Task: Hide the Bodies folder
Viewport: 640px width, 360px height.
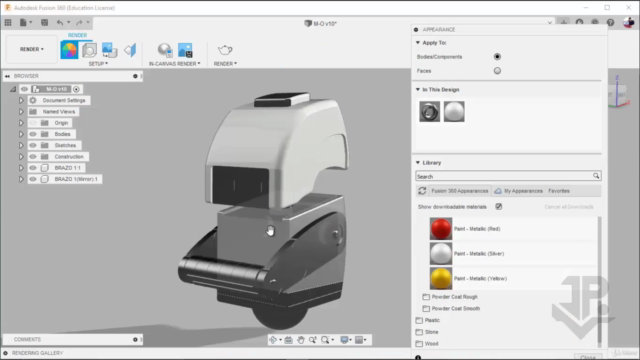Action: (33, 134)
